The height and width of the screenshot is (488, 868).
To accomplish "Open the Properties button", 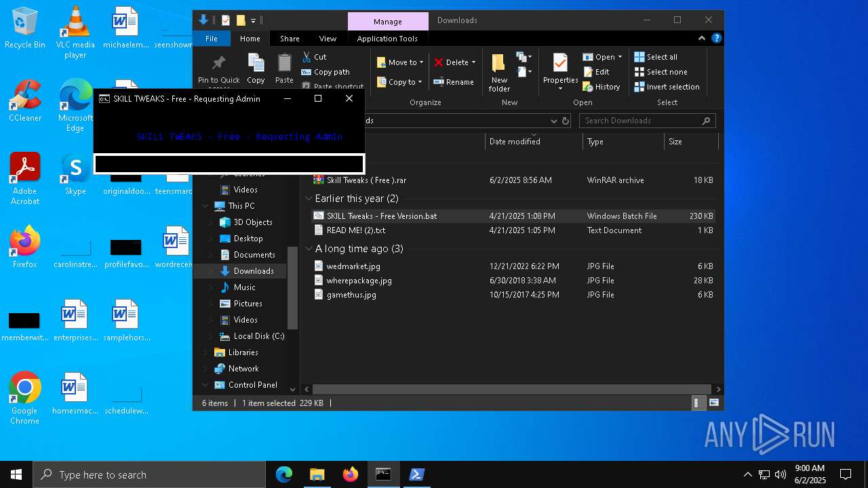I will pos(560,71).
